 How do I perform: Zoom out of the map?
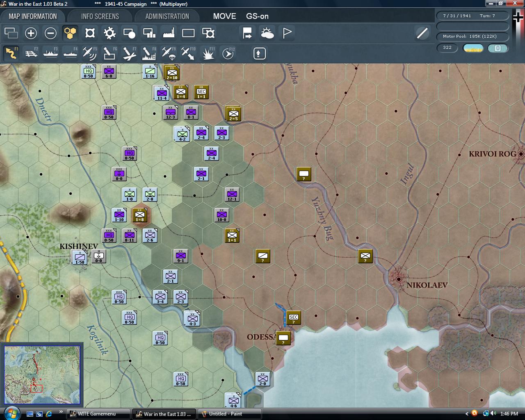click(50, 33)
